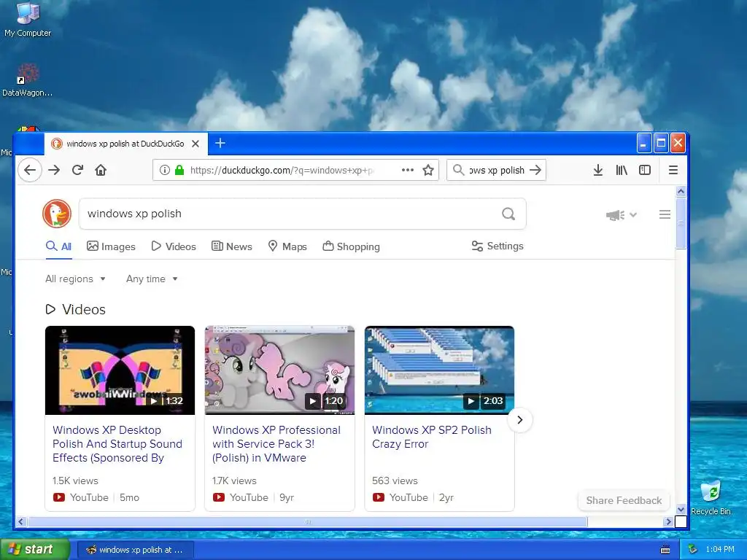Image resolution: width=747 pixels, height=560 pixels.
Task: Switch to News results
Action: click(x=231, y=246)
